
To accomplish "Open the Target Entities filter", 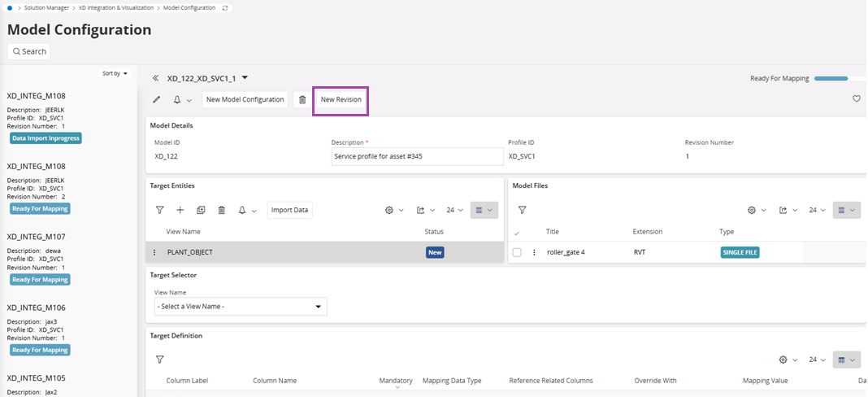I will pyautogui.click(x=160, y=210).
